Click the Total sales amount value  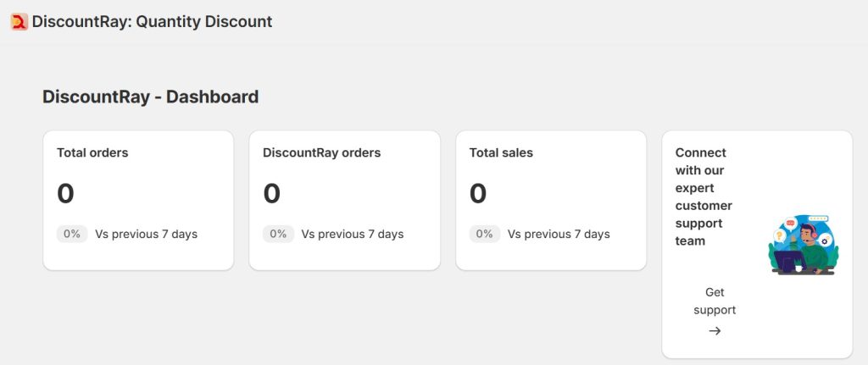coord(478,194)
